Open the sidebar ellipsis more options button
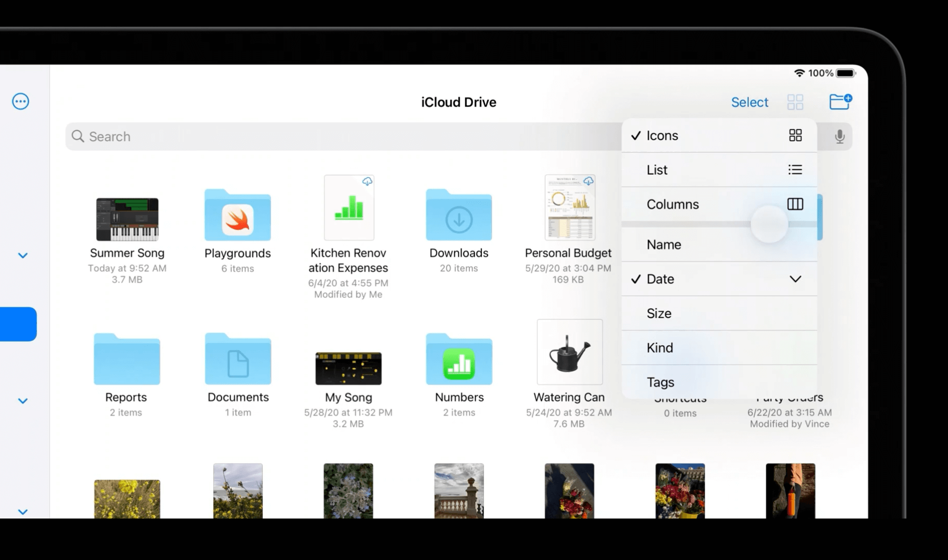The image size is (948, 560). tap(21, 102)
